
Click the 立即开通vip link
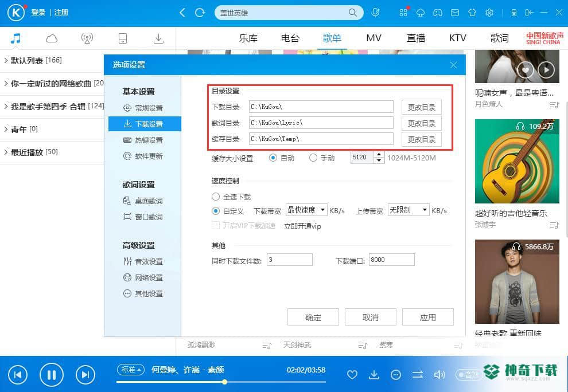(x=302, y=226)
